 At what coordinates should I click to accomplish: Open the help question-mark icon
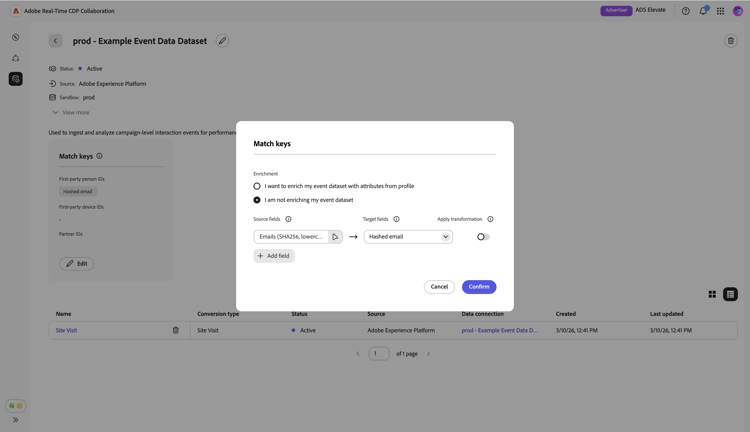(x=685, y=11)
